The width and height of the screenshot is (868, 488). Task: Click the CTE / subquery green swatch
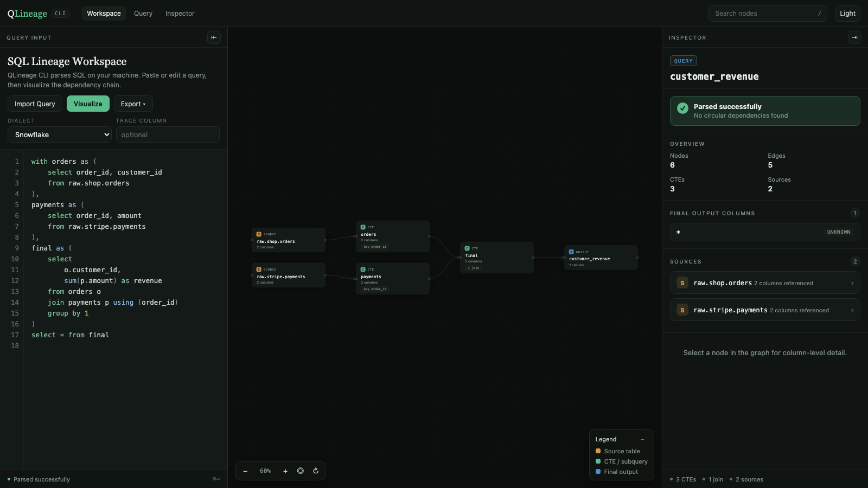coord(598,461)
